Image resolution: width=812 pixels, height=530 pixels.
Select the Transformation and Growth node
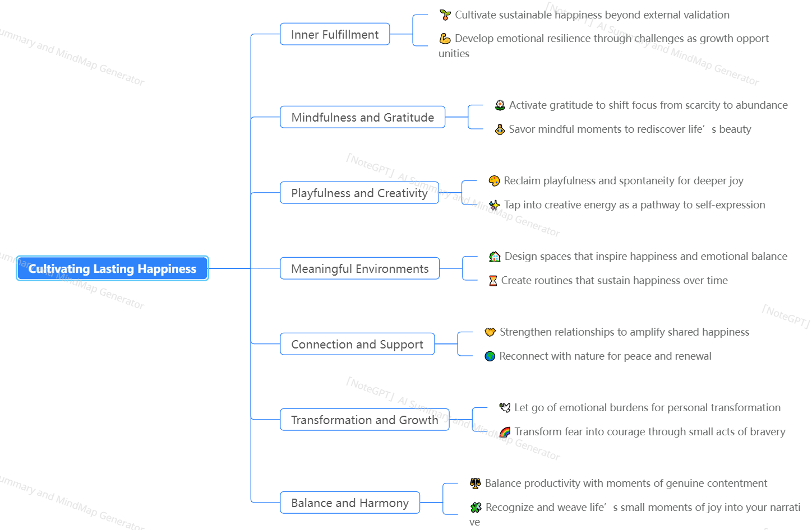(365, 420)
